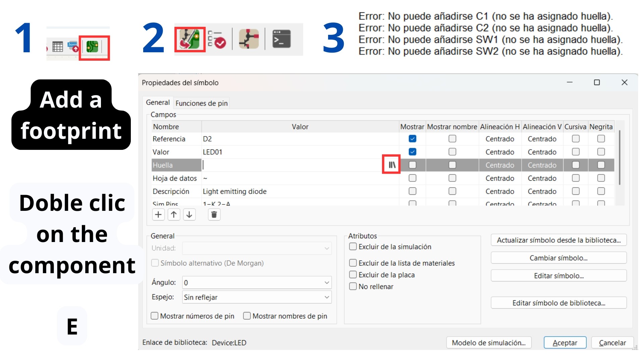This screenshot has height=362, width=644.
Task: Toggle Mostrar números de pin checkbox
Action: [155, 316]
